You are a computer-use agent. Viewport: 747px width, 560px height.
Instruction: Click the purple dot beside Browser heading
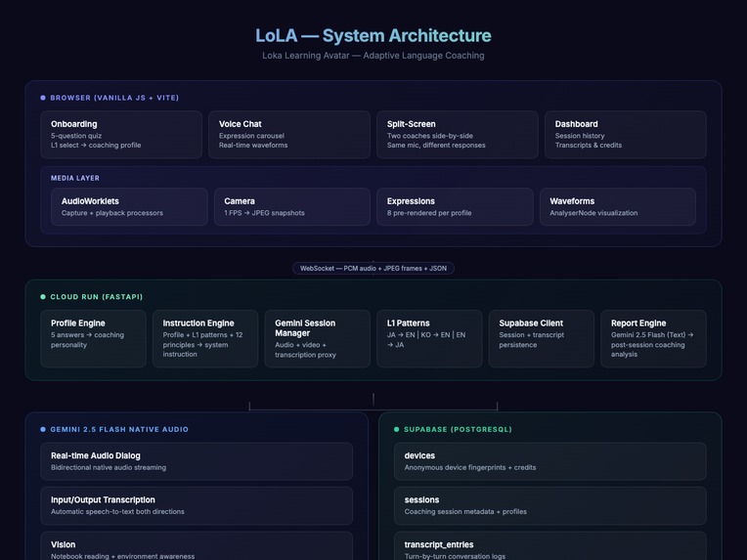click(43, 98)
